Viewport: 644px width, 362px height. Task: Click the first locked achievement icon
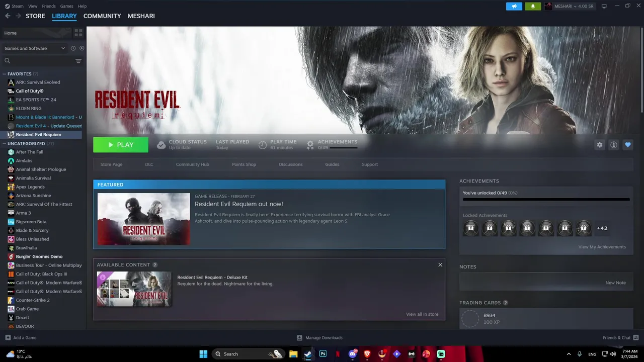coord(470,228)
